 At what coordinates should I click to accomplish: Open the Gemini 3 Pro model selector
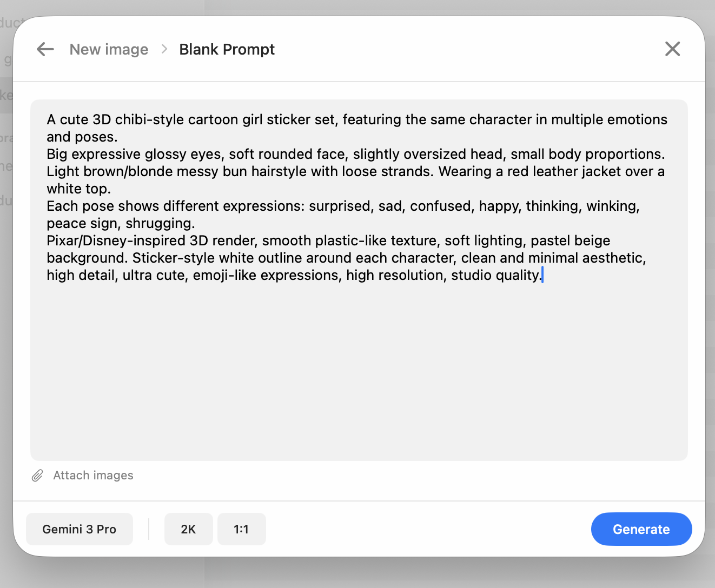pos(79,529)
